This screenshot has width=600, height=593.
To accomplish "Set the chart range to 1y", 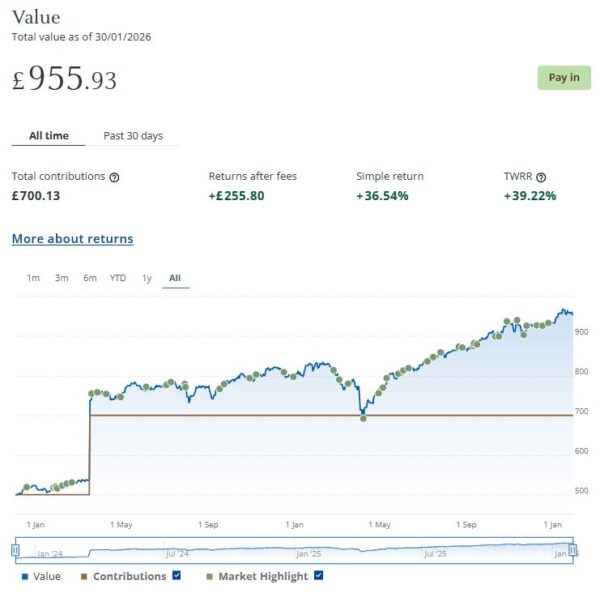I will click(x=147, y=278).
